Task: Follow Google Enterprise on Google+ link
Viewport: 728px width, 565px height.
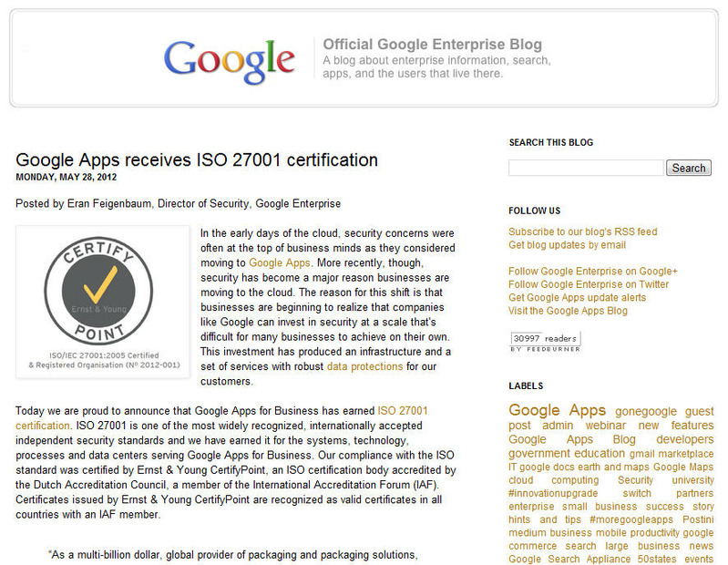Action: [x=593, y=272]
